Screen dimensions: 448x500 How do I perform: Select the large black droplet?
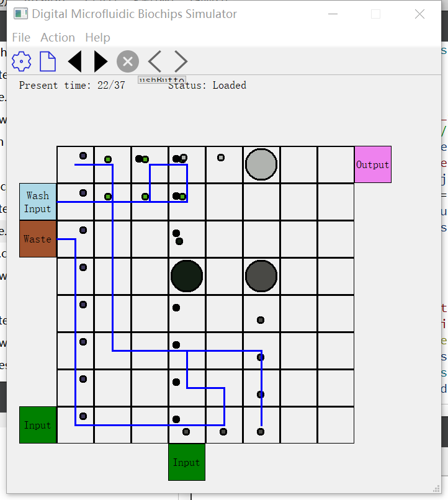click(187, 276)
